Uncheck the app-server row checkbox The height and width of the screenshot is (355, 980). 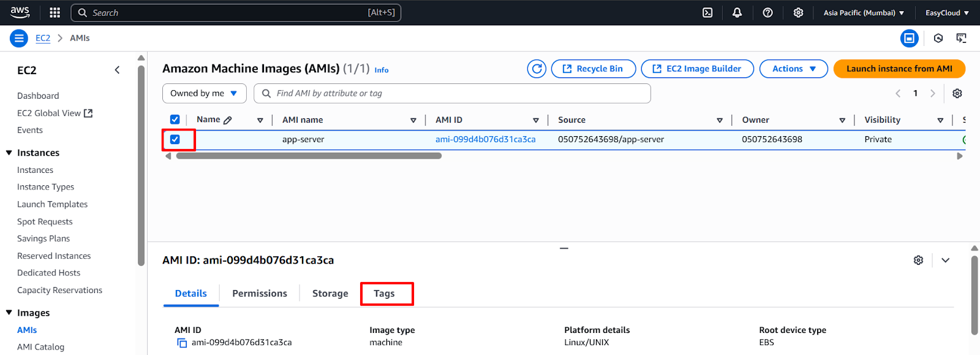(175, 139)
